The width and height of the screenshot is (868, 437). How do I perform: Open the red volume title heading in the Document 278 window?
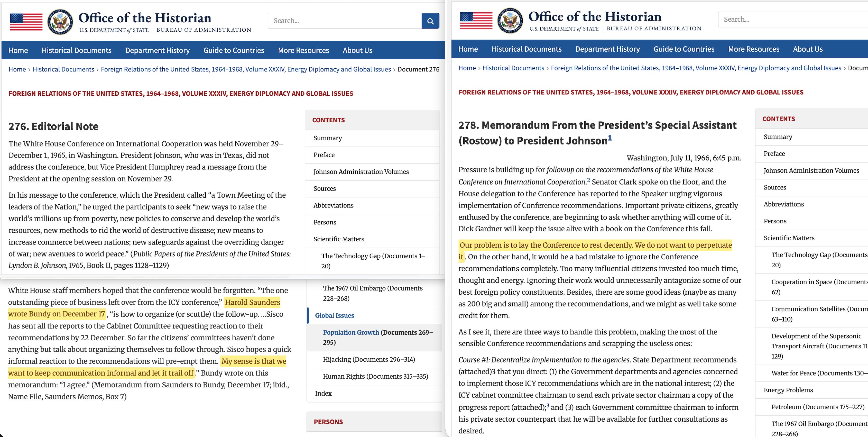pos(631,92)
